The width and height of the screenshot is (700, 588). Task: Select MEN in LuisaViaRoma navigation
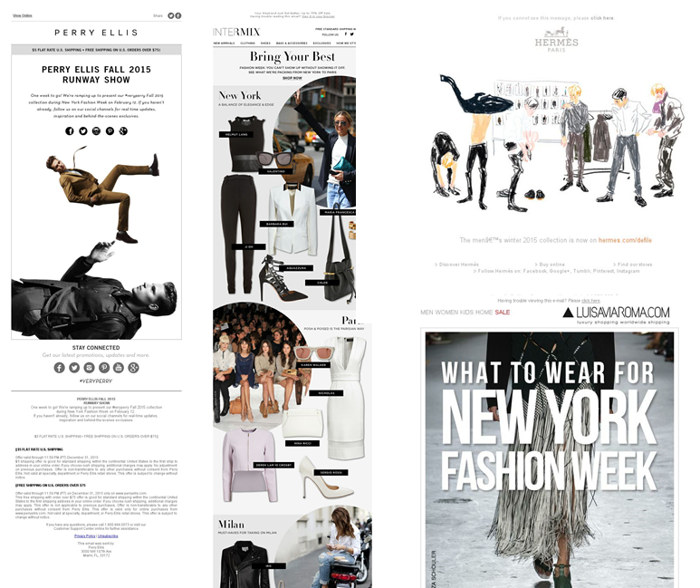pyautogui.click(x=427, y=313)
